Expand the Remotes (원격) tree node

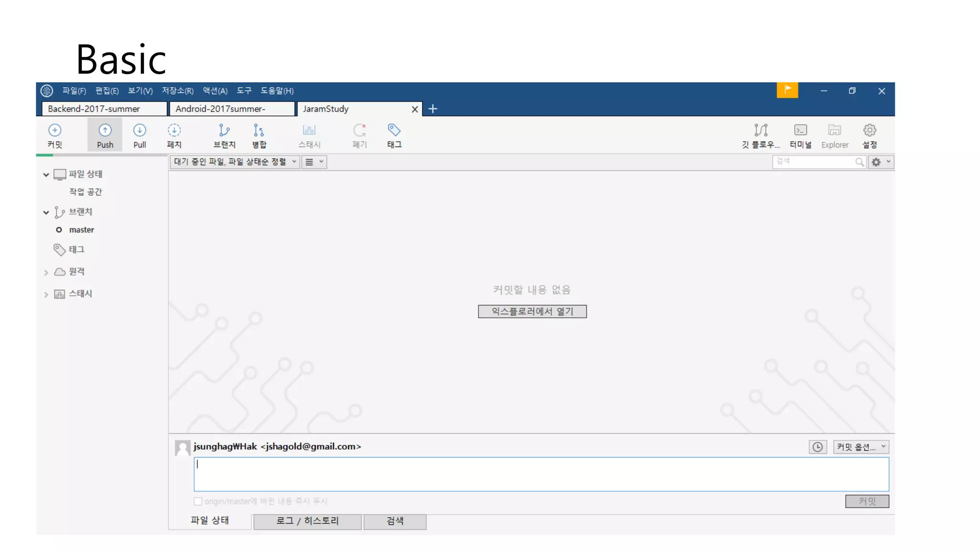46,273
